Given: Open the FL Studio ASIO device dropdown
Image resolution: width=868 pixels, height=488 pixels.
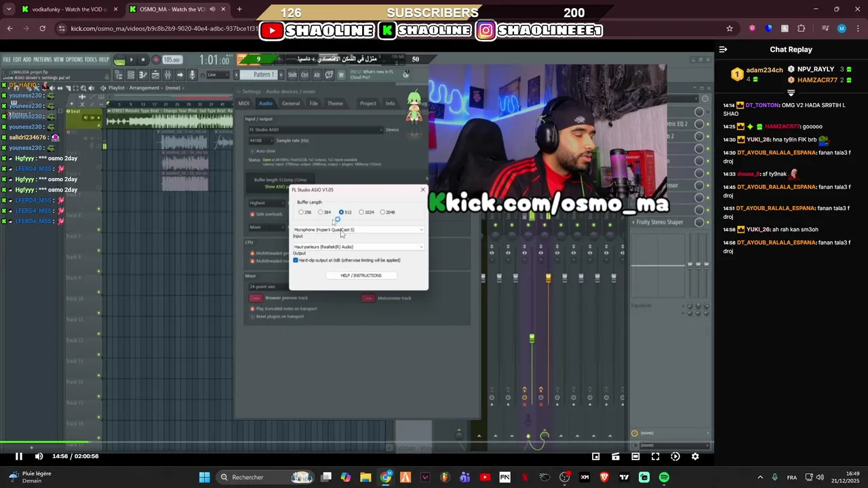Looking at the screenshot, I should pos(315,129).
